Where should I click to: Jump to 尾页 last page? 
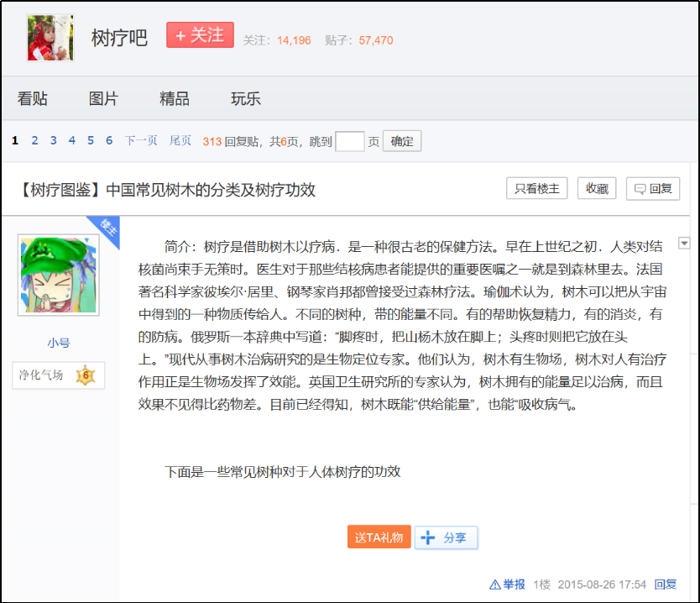click(180, 141)
